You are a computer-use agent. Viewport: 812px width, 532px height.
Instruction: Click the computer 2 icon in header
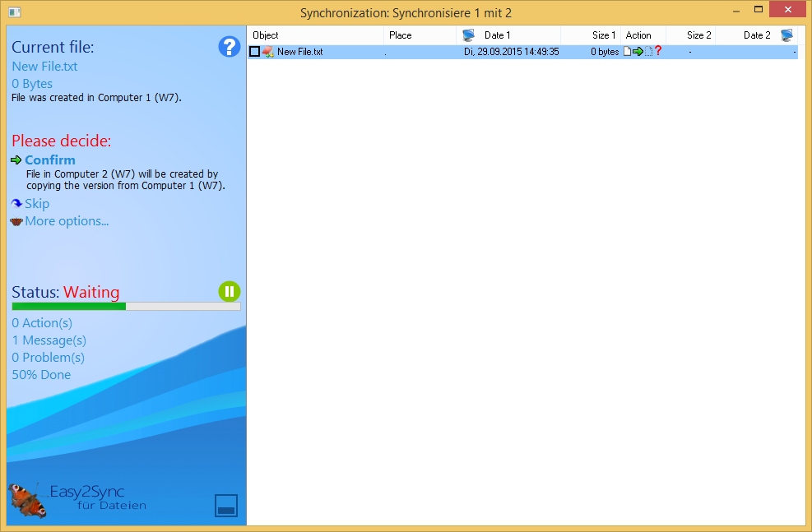[x=787, y=35]
